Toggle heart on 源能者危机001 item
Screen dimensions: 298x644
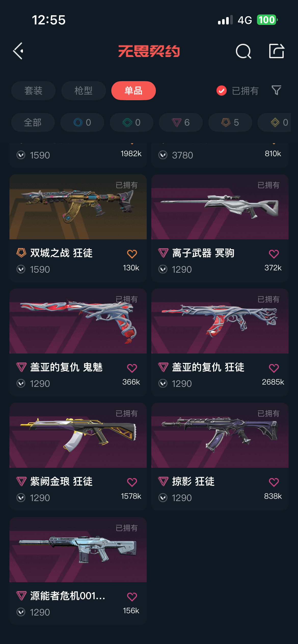(132, 597)
